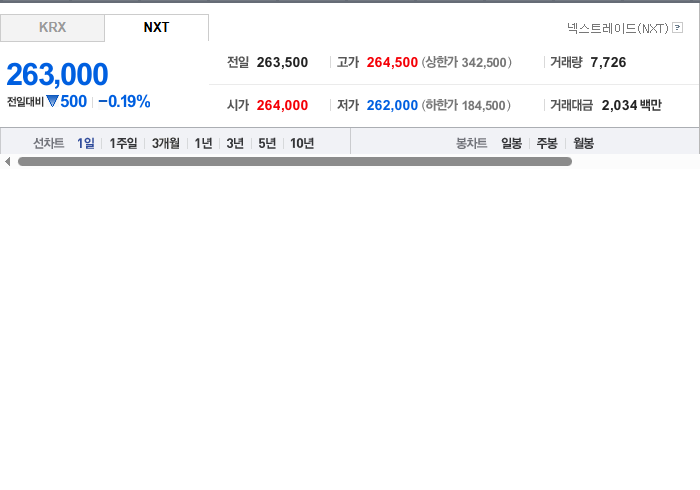700x490 pixels.
Task: Click the percent change −0.19%
Action: coord(124,102)
